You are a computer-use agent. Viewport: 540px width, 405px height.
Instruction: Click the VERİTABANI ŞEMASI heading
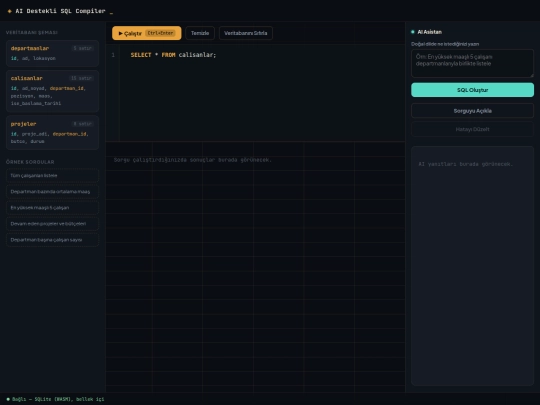pos(32,32)
